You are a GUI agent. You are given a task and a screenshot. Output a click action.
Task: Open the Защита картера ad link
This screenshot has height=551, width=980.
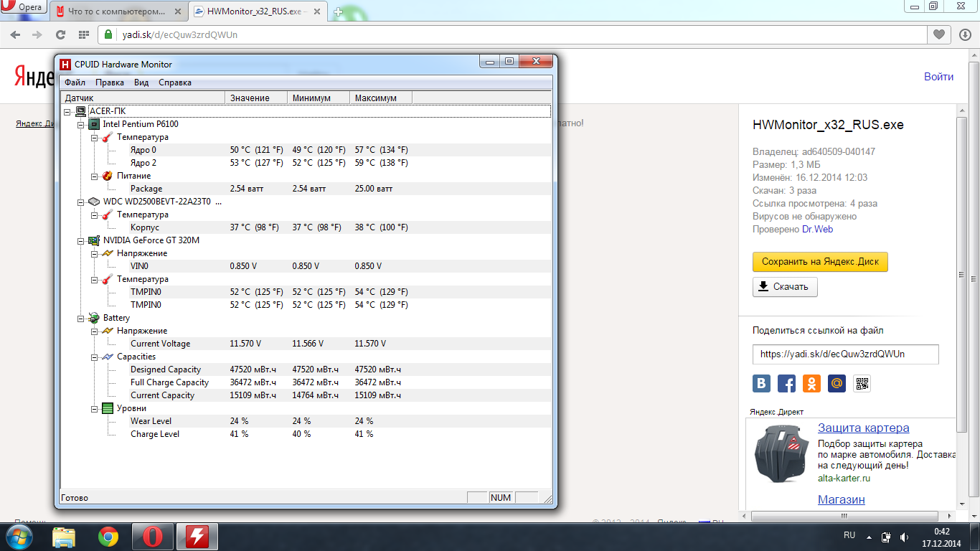864,428
